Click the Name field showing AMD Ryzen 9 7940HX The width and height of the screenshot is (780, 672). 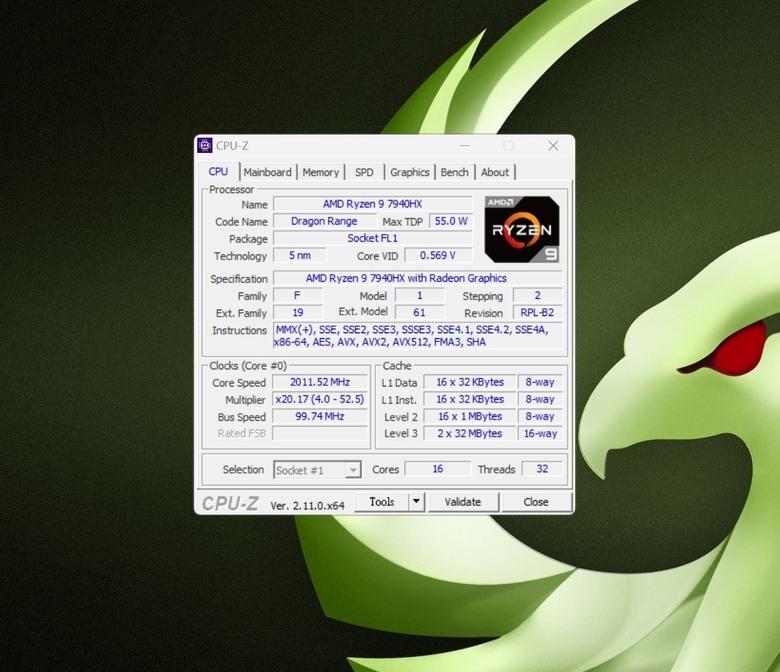pos(373,204)
